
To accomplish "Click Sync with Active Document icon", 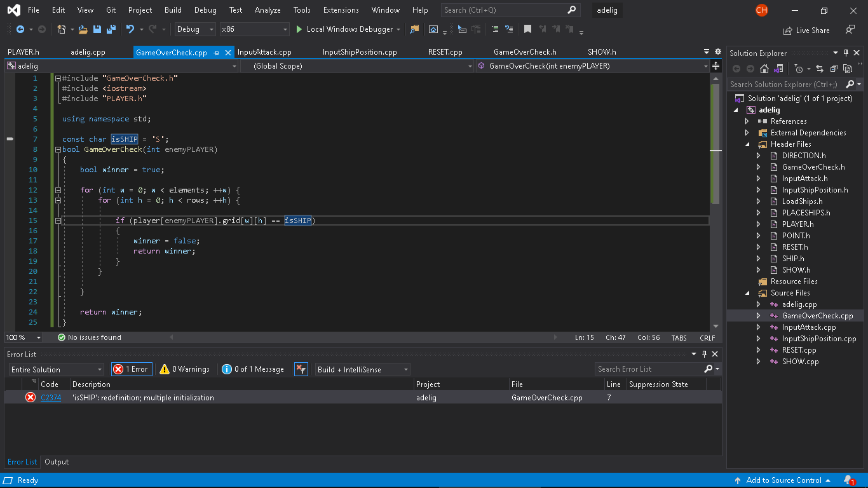I will 819,69.
